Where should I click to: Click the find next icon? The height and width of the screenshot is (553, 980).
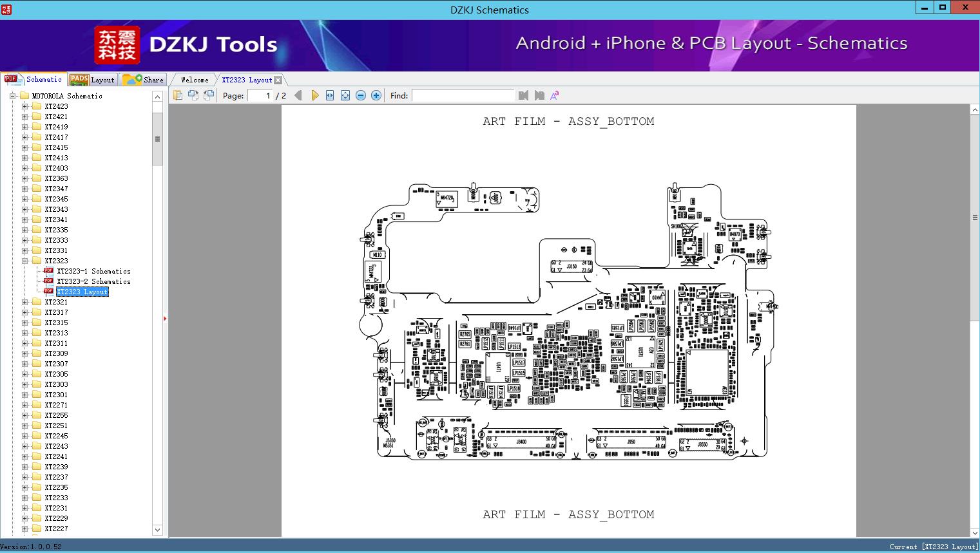pyautogui.click(x=539, y=95)
